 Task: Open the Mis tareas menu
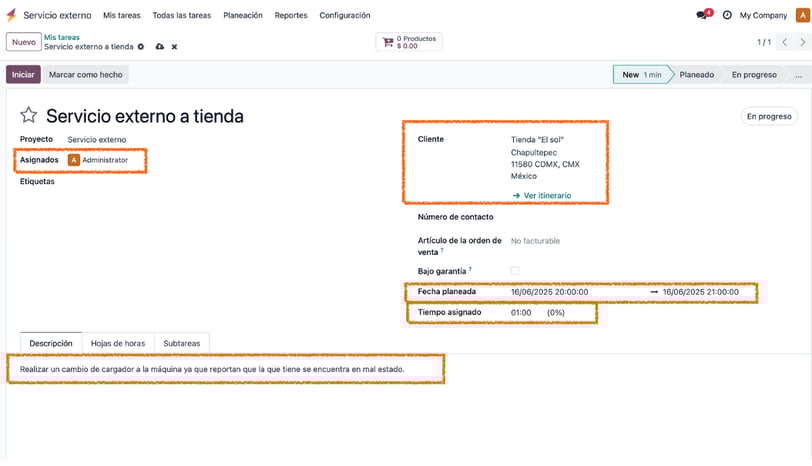pyautogui.click(x=122, y=16)
